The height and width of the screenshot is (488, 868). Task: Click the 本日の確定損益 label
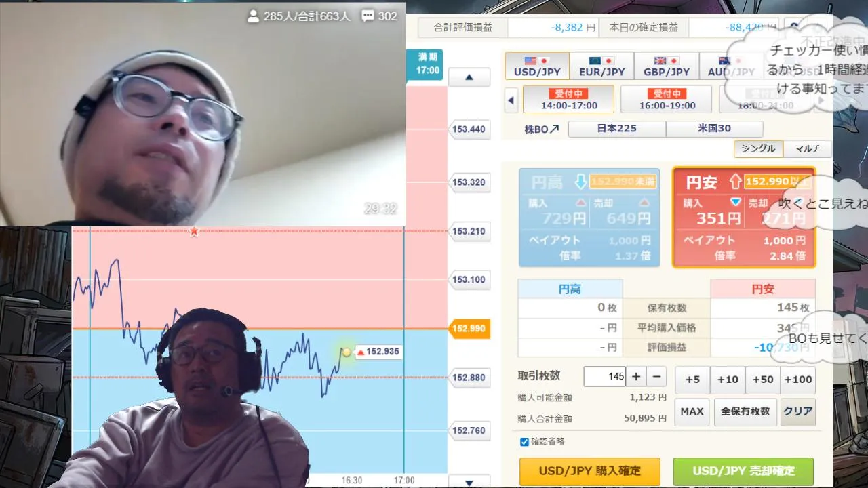pyautogui.click(x=644, y=28)
